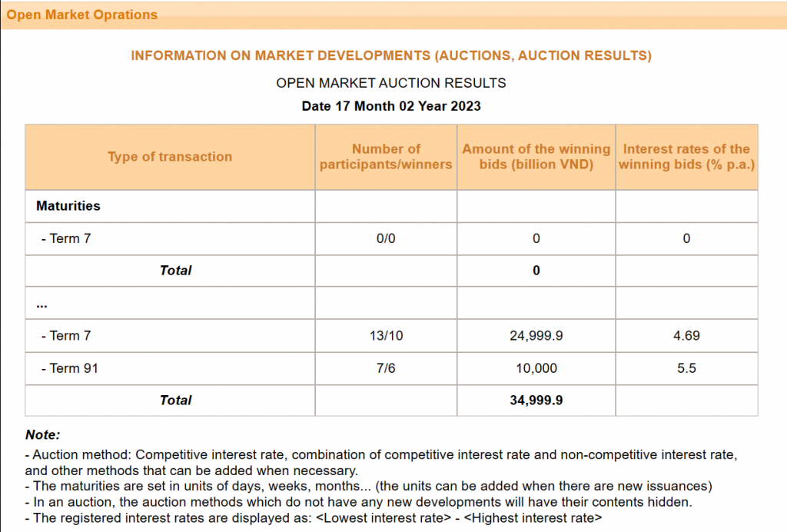Click the Note: heading below the table

pyautogui.click(x=42, y=435)
